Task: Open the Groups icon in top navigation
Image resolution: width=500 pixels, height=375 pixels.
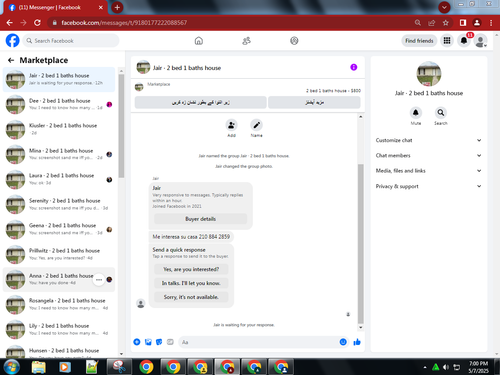Action: tap(294, 41)
